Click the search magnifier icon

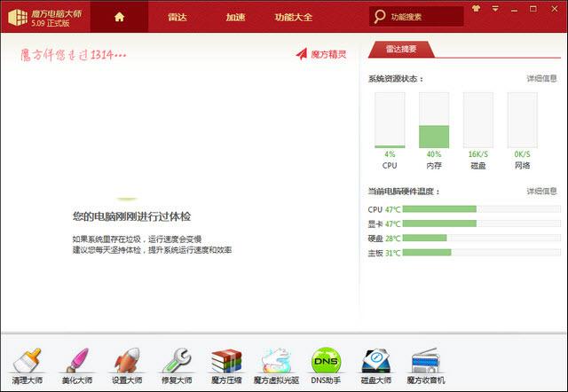(379, 16)
